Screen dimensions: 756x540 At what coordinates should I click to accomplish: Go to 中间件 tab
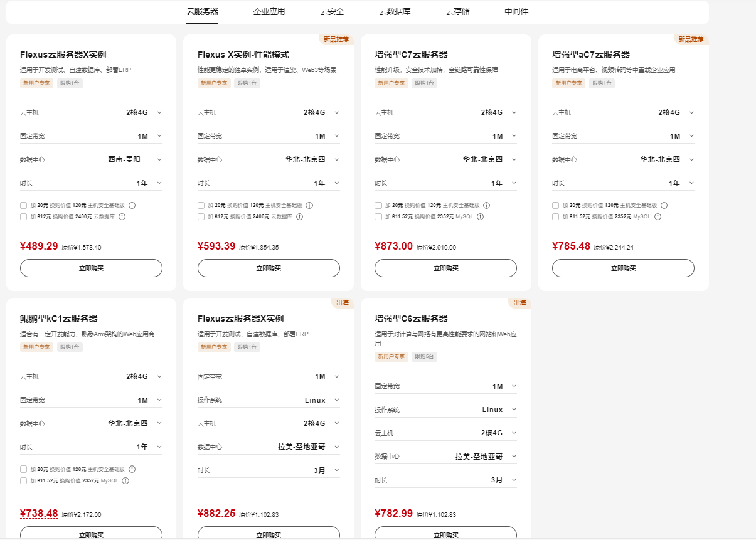pos(516,11)
